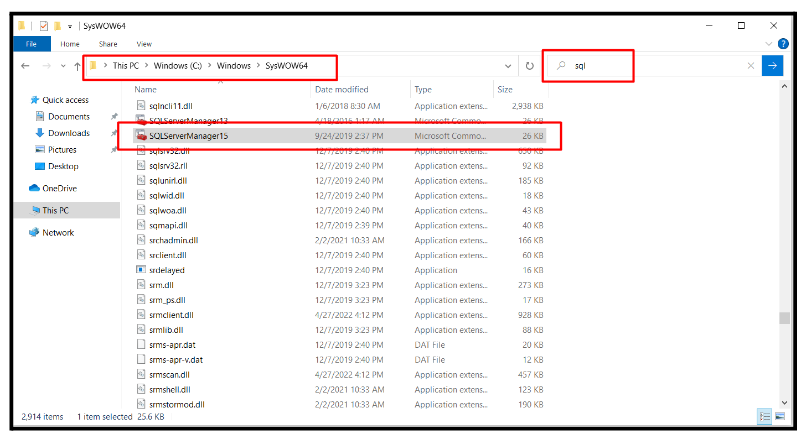This screenshot has width=810, height=443.
Task: Click the blue search go arrow
Action: point(772,66)
